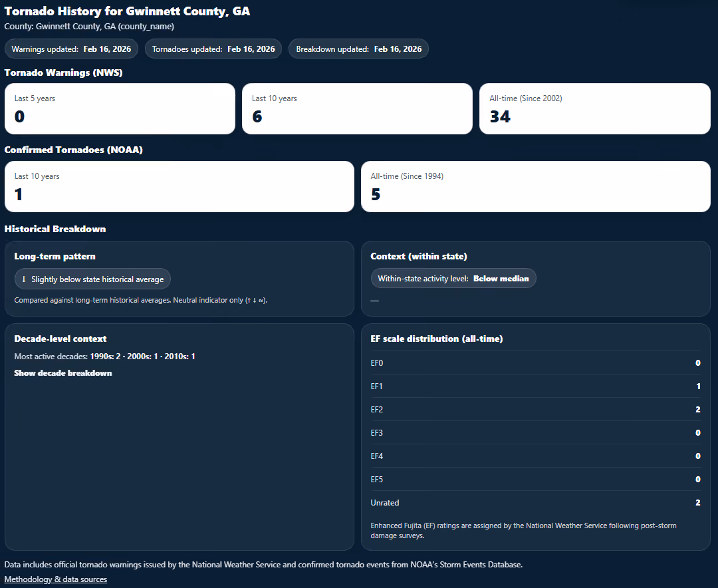
Task: Select the Slightly below state historical average badge
Action: pos(92,279)
